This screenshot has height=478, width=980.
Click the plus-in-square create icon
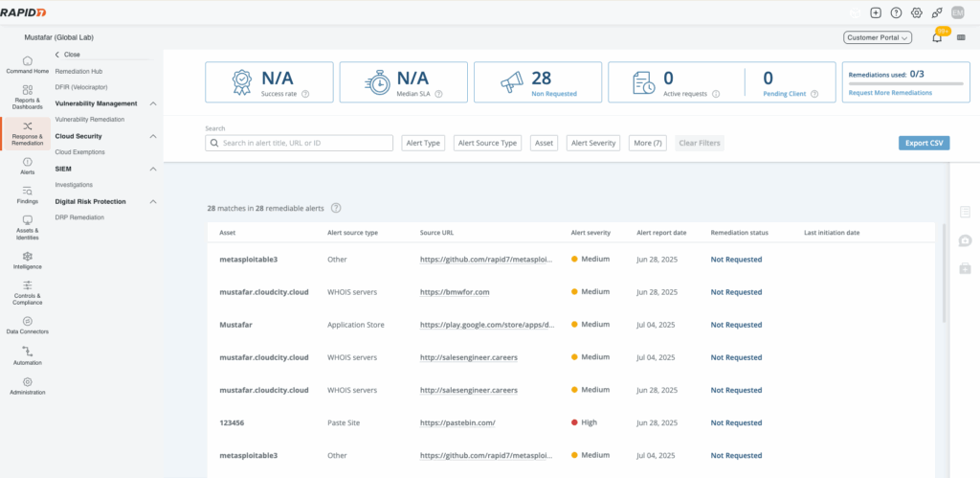(876, 12)
